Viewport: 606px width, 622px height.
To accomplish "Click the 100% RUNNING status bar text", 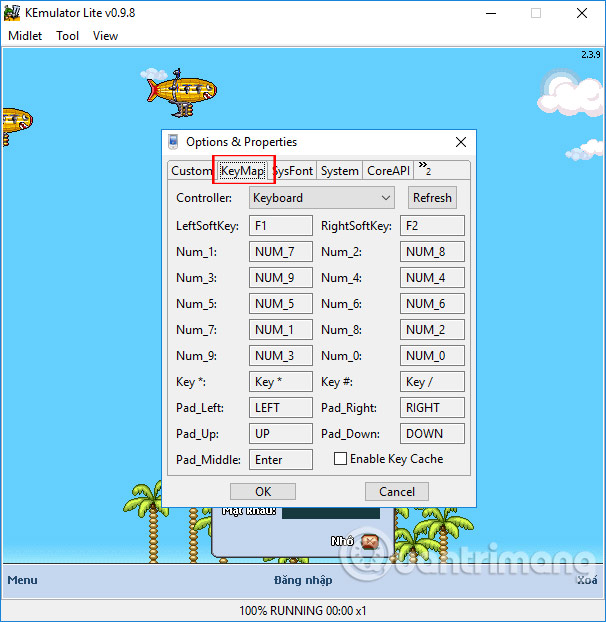I will pos(303,610).
